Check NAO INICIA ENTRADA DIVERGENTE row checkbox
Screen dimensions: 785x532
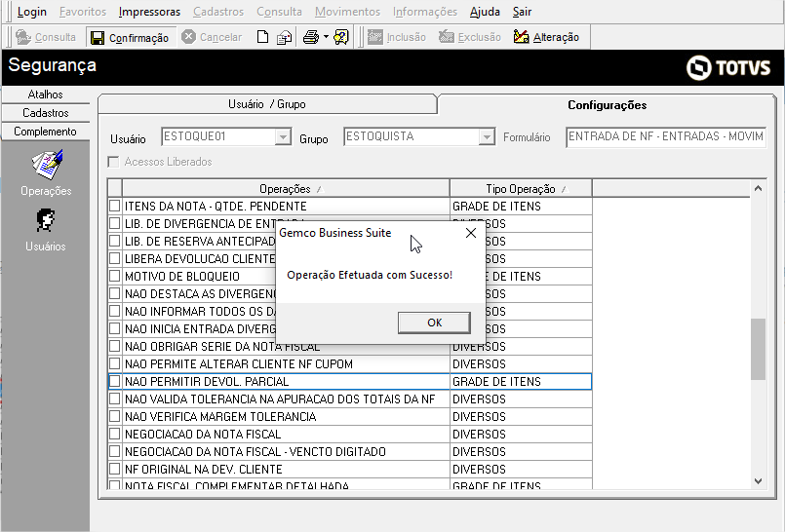(x=115, y=328)
